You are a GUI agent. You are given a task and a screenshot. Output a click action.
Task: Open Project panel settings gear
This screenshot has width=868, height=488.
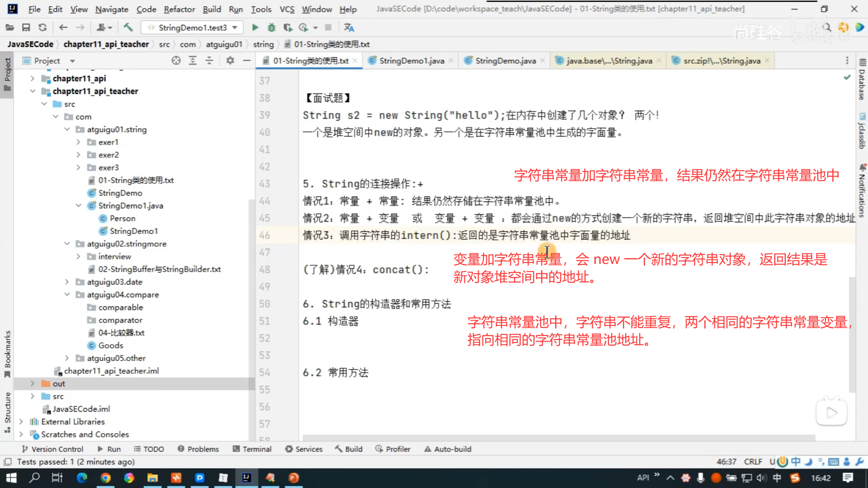(x=230, y=61)
